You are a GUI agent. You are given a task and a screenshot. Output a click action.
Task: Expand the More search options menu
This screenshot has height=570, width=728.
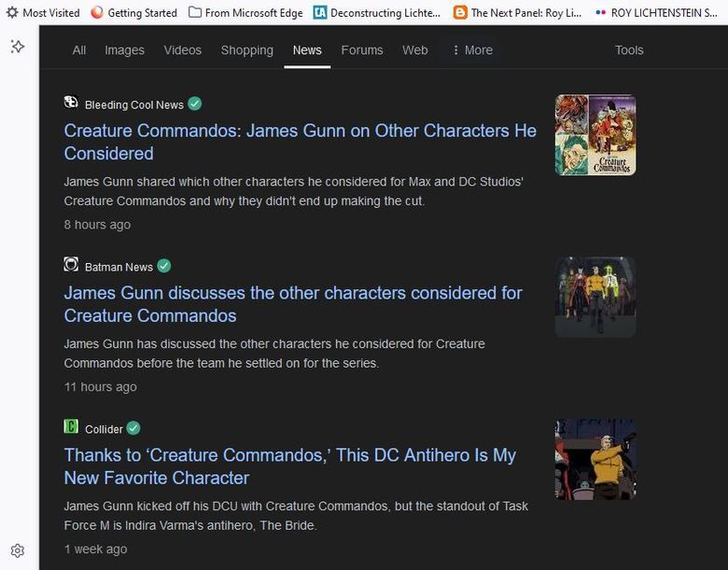[x=472, y=50]
